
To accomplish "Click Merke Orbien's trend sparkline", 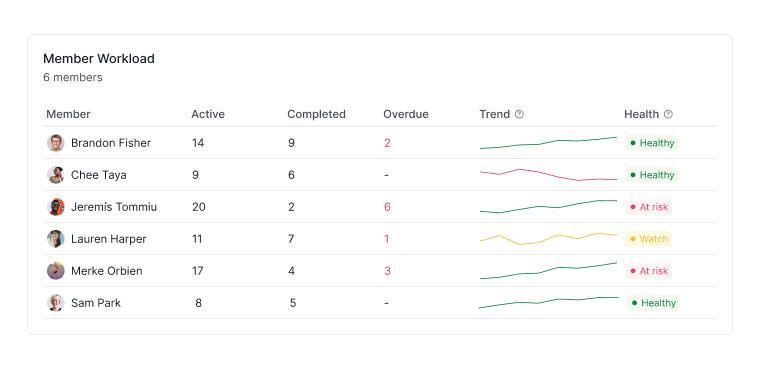I will click(548, 271).
